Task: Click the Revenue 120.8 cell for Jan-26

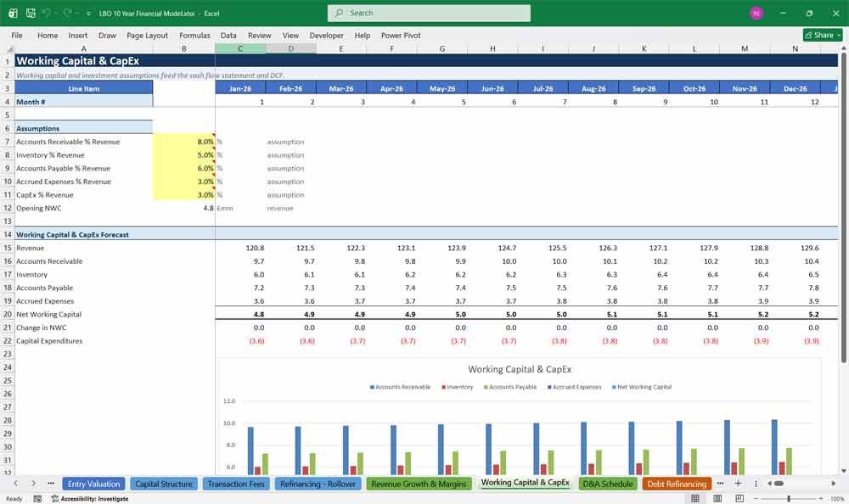Action: (x=240, y=248)
